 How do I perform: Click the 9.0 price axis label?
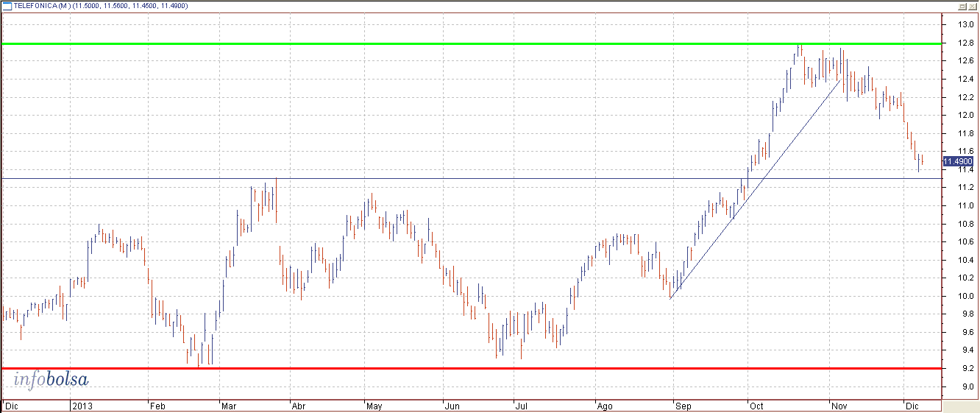click(x=965, y=387)
